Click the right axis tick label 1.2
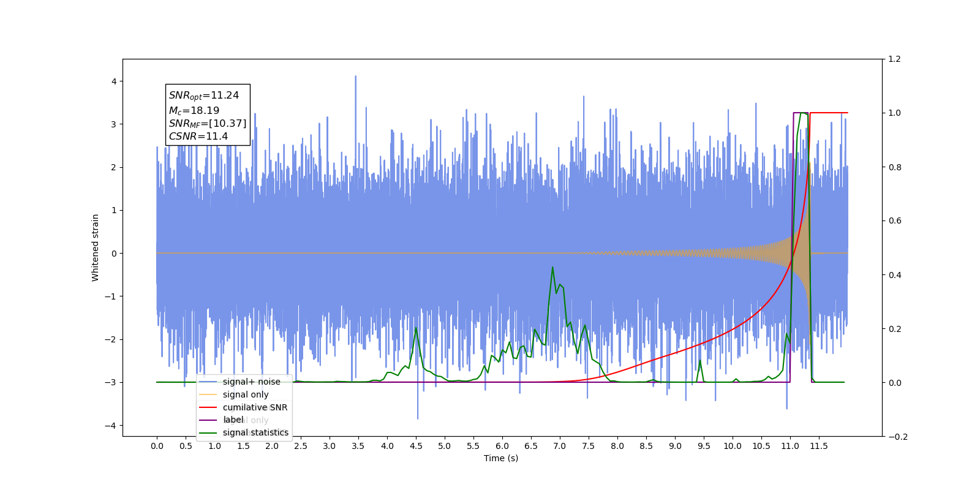The width and height of the screenshot is (980, 490). click(894, 59)
